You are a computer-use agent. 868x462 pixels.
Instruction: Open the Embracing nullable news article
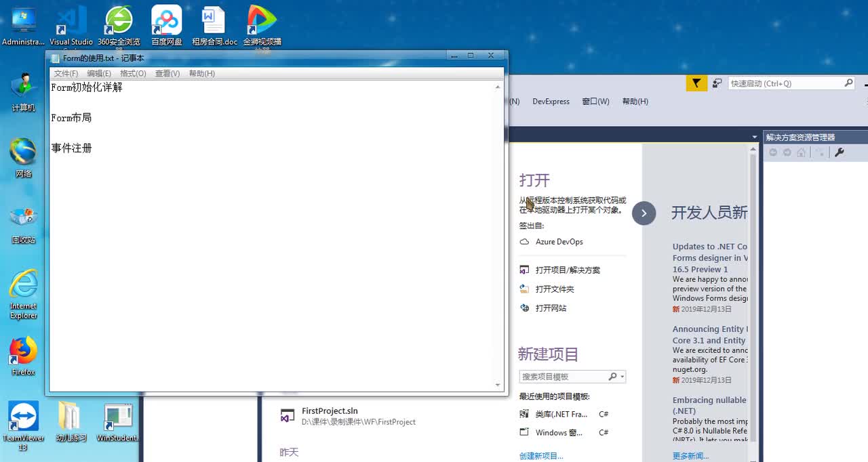pyautogui.click(x=710, y=405)
